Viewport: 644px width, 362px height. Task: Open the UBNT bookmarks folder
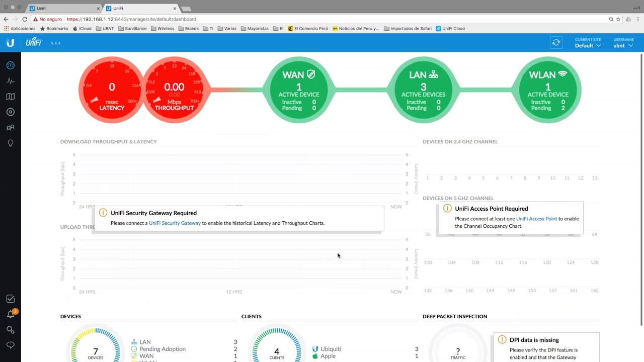pos(105,29)
